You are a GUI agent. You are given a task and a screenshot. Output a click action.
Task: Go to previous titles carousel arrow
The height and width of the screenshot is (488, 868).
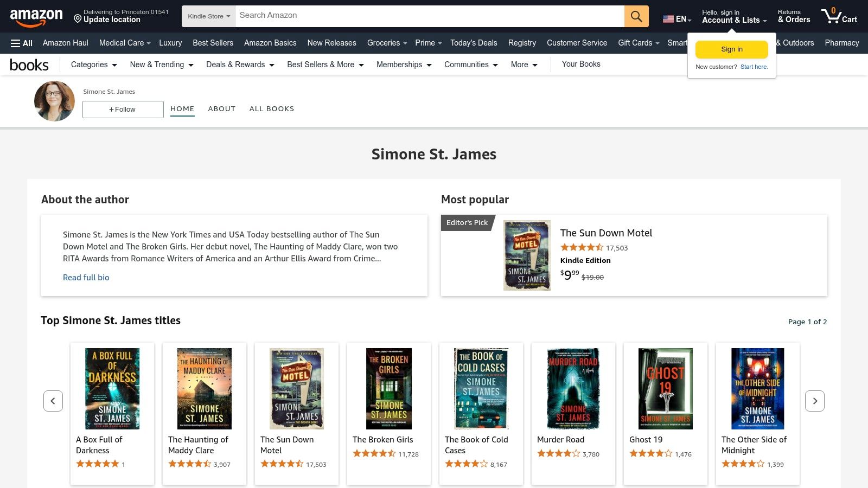click(53, 401)
